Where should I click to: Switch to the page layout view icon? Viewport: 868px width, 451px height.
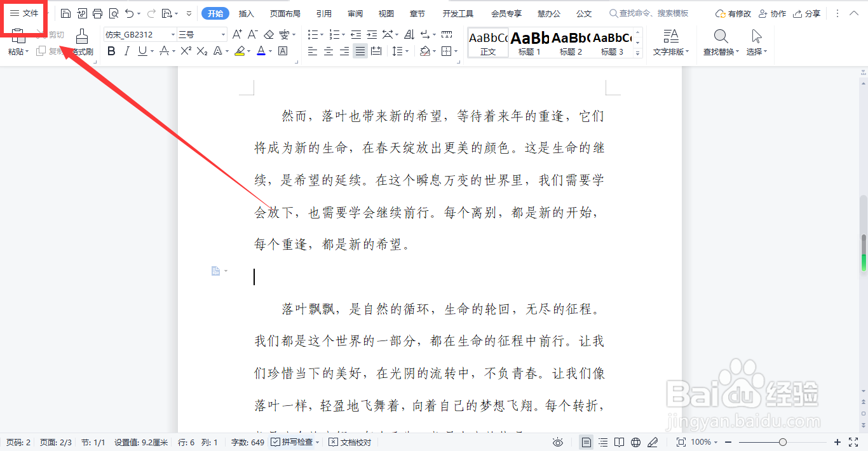[587, 442]
